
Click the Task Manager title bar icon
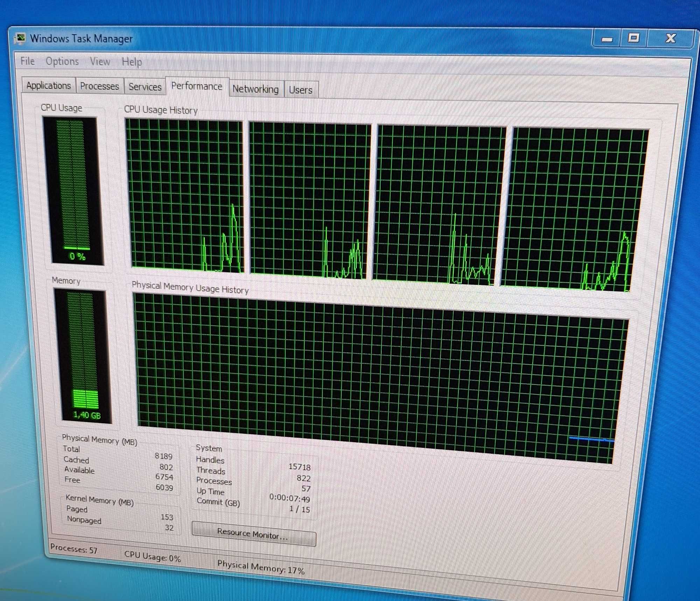tap(20, 38)
